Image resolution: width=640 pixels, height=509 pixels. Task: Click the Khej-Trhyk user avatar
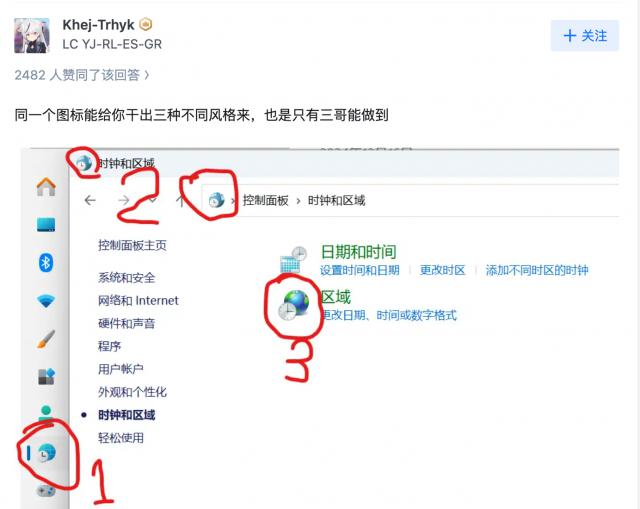click(x=32, y=36)
